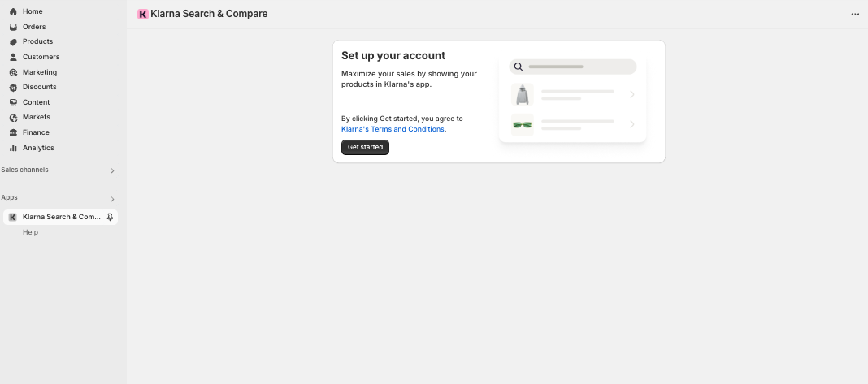The width and height of the screenshot is (868, 384).
Task: Expand the Sales channels chevron
Action: point(112,170)
